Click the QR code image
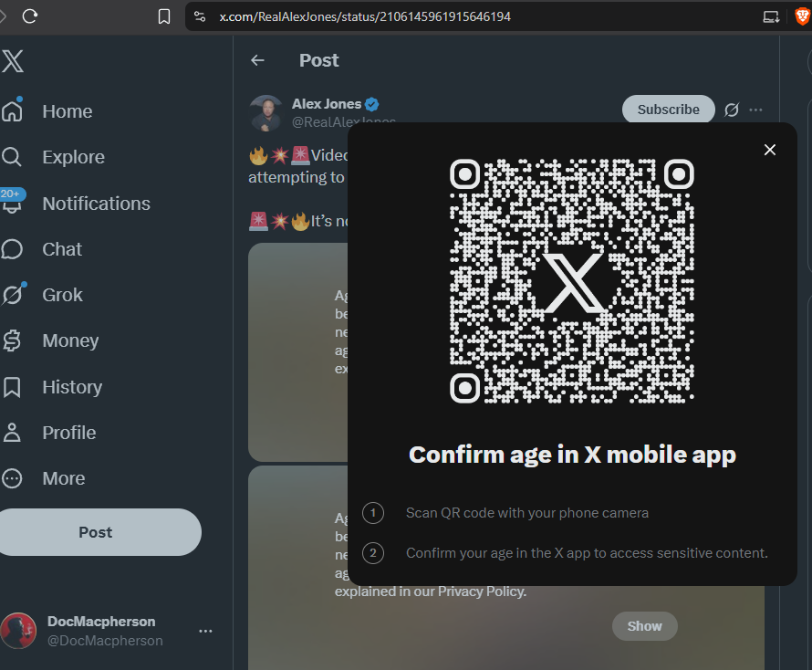 [572, 281]
